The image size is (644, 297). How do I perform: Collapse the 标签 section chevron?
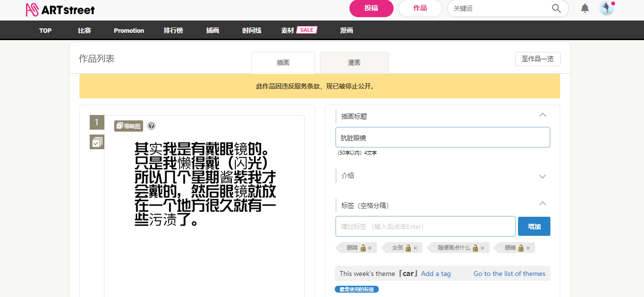click(542, 204)
